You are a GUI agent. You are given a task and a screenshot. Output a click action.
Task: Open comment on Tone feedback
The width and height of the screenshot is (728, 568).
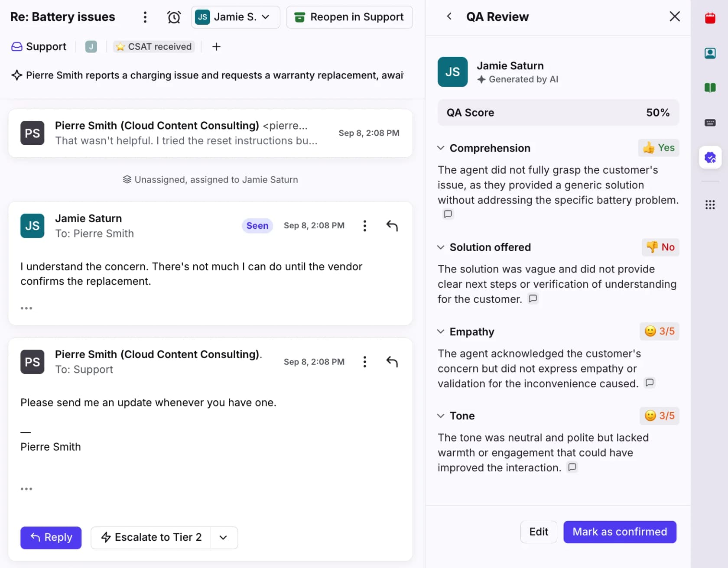(x=572, y=467)
